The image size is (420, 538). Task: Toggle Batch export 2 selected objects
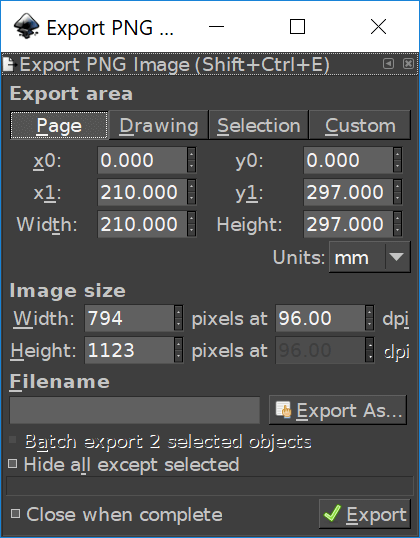coord(12,440)
